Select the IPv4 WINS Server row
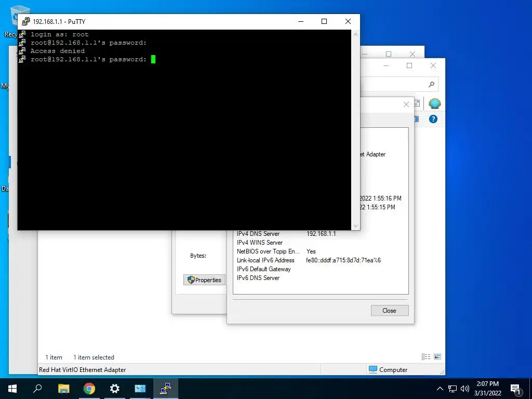This screenshot has height=399, width=532. coord(320,243)
